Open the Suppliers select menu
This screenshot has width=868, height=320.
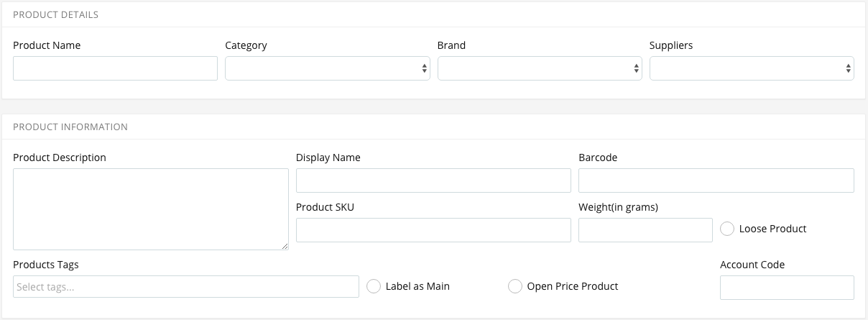click(x=752, y=68)
